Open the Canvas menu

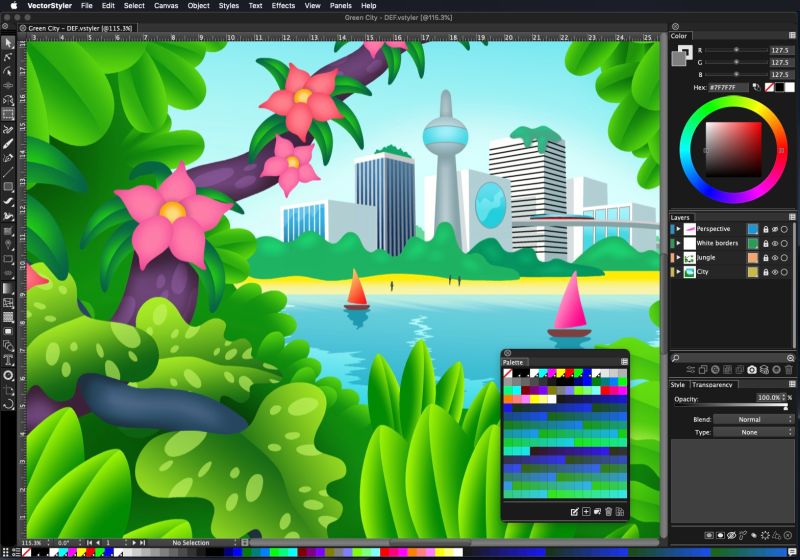point(166,6)
